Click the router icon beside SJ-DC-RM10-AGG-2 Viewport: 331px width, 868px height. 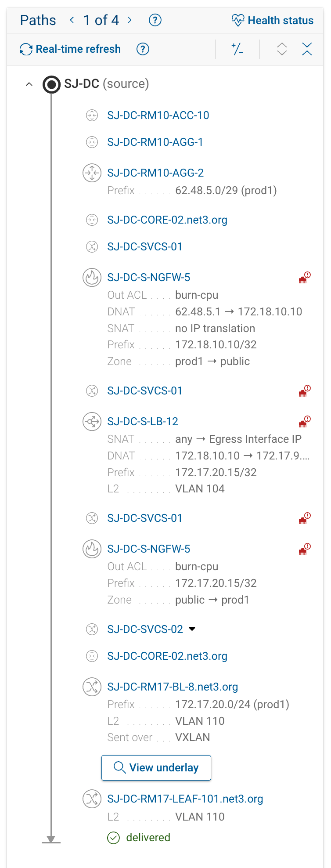(92, 173)
